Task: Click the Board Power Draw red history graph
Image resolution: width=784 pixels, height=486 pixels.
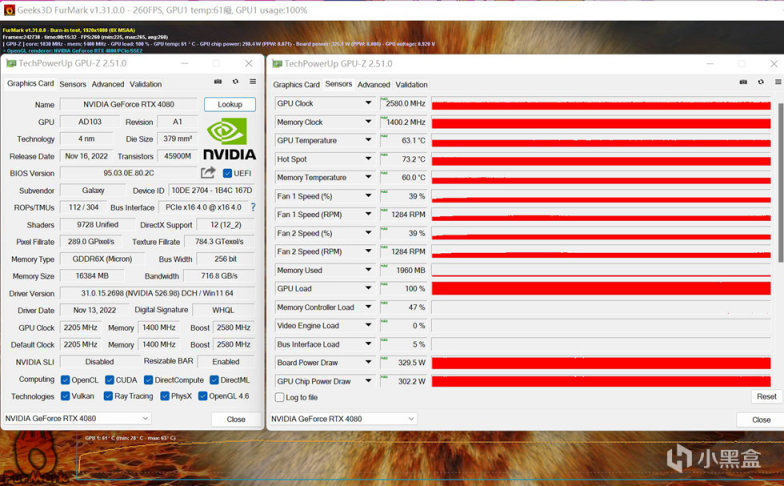Action: [x=601, y=362]
